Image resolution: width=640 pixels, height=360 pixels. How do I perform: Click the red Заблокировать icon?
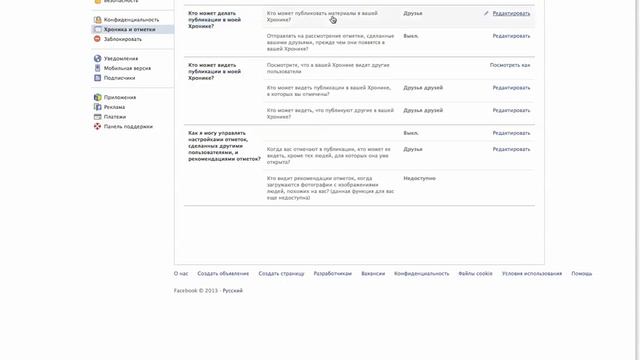point(97,39)
